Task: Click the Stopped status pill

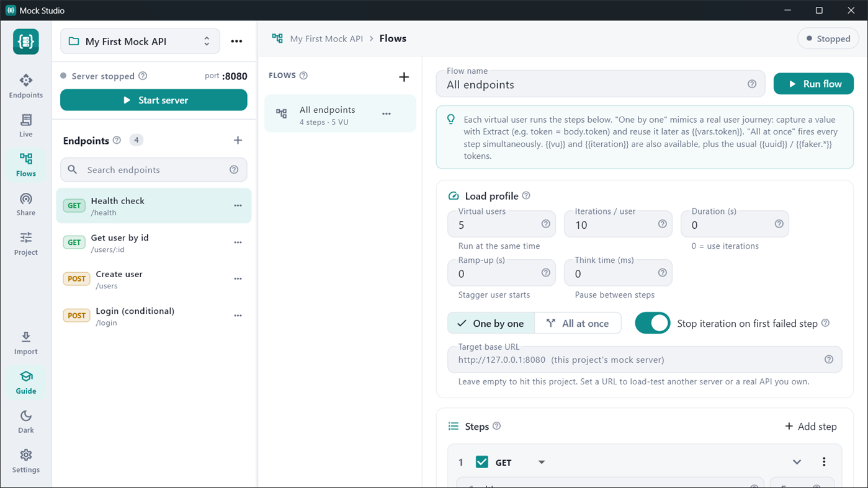Action: tap(828, 38)
